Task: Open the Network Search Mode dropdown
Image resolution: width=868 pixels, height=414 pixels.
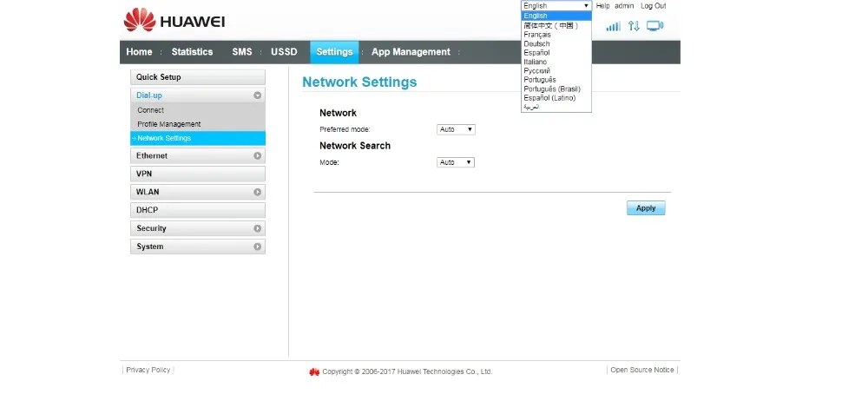Action: point(456,162)
